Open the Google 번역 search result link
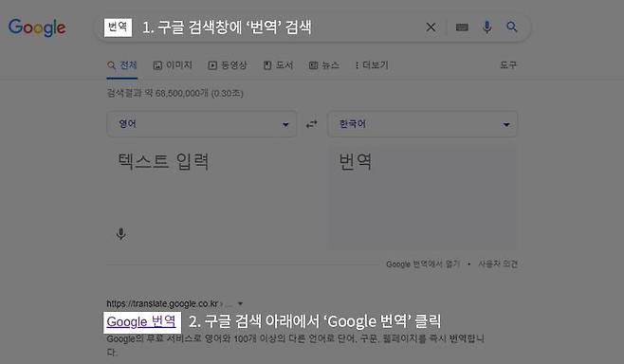The image size is (624, 364). [x=141, y=322]
